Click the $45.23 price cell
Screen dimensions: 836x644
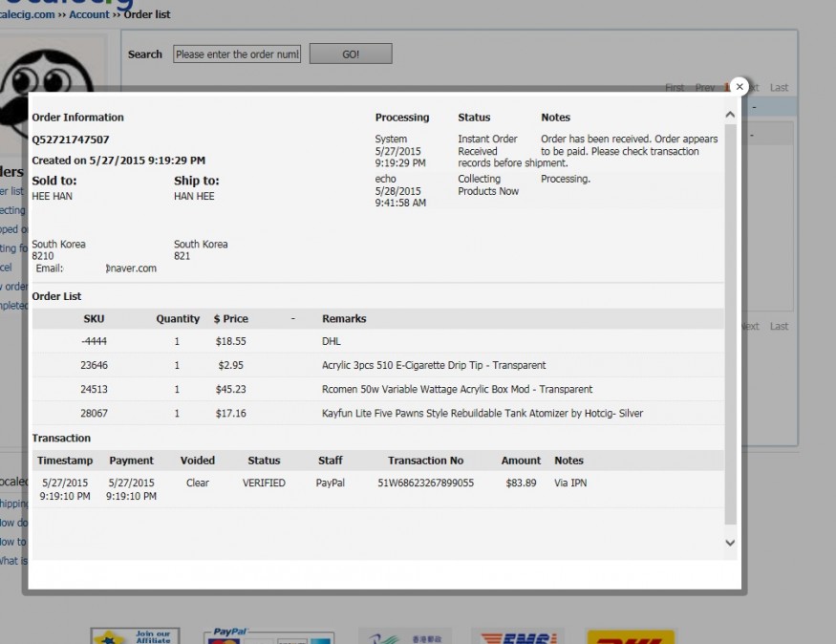coord(231,389)
